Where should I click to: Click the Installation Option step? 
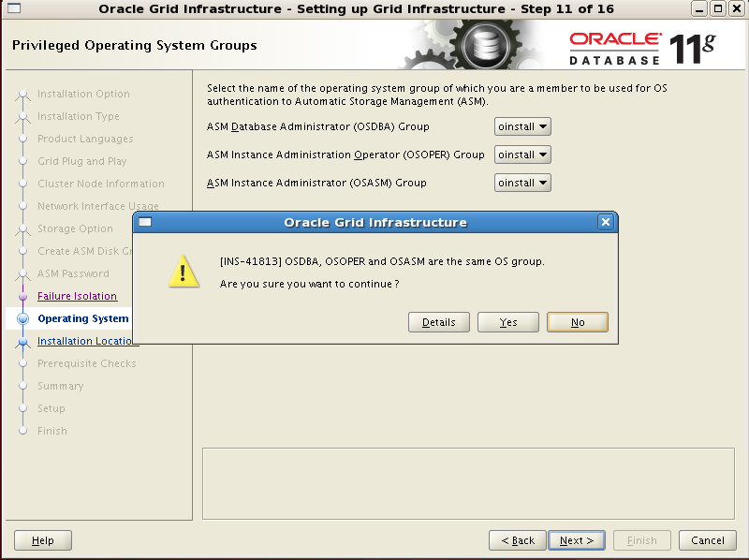point(83,94)
